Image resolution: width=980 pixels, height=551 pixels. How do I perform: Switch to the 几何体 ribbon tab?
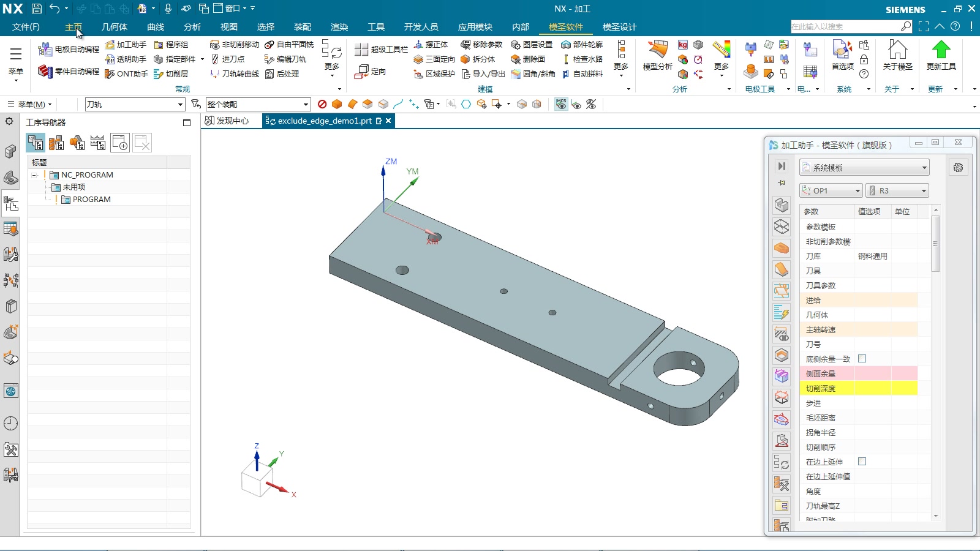point(115,27)
